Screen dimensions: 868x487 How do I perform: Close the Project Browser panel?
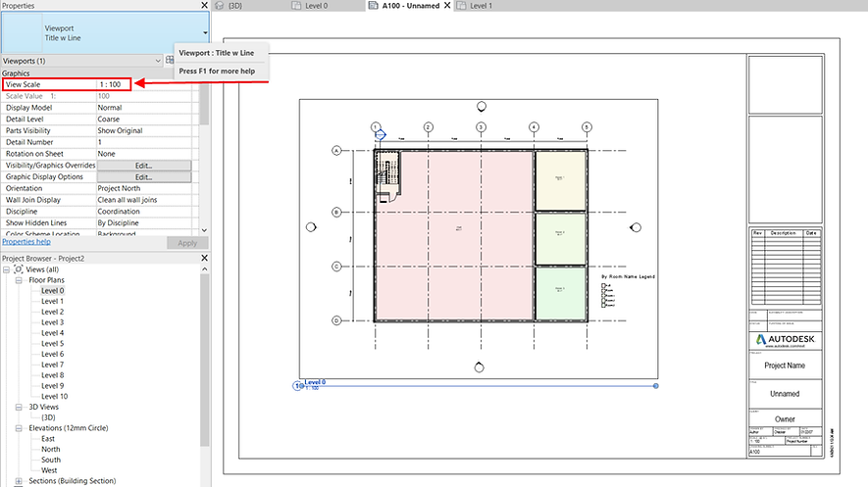[204, 258]
